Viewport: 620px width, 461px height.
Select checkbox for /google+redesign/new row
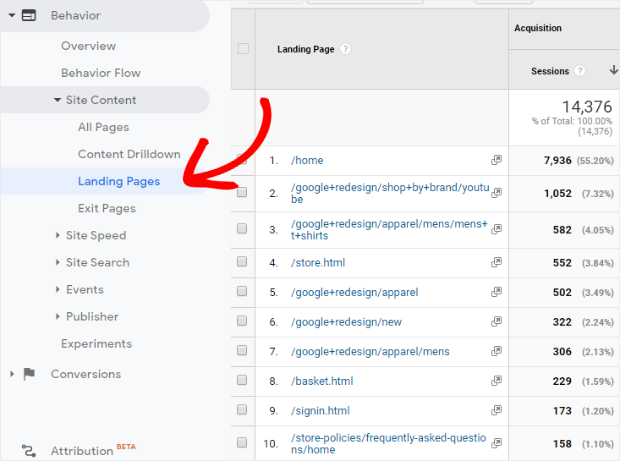click(x=242, y=322)
